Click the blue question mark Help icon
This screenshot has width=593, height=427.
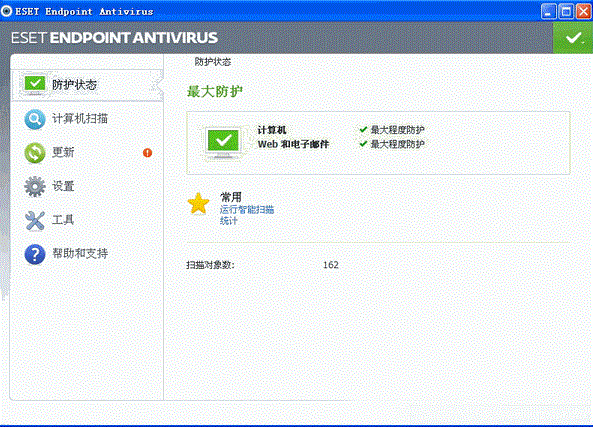(x=35, y=254)
